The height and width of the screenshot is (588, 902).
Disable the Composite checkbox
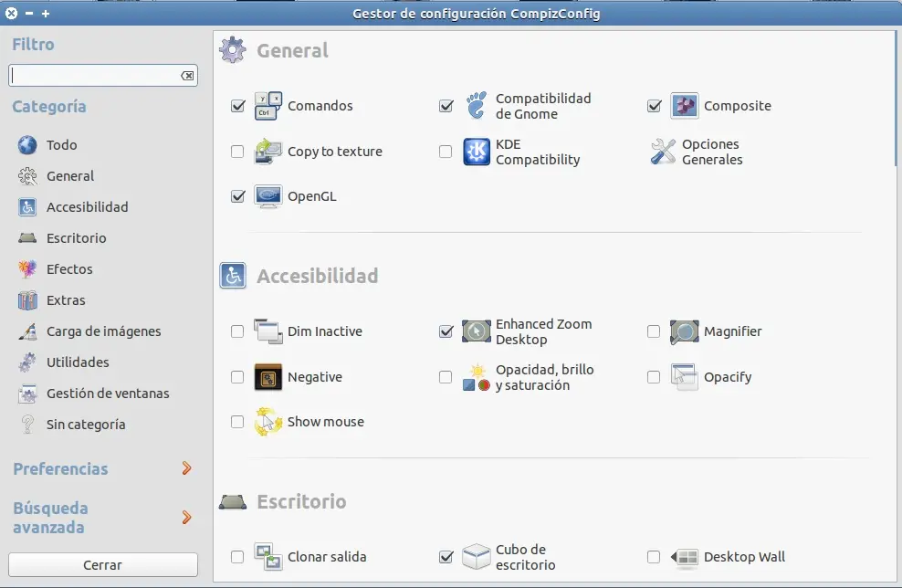(654, 106)
